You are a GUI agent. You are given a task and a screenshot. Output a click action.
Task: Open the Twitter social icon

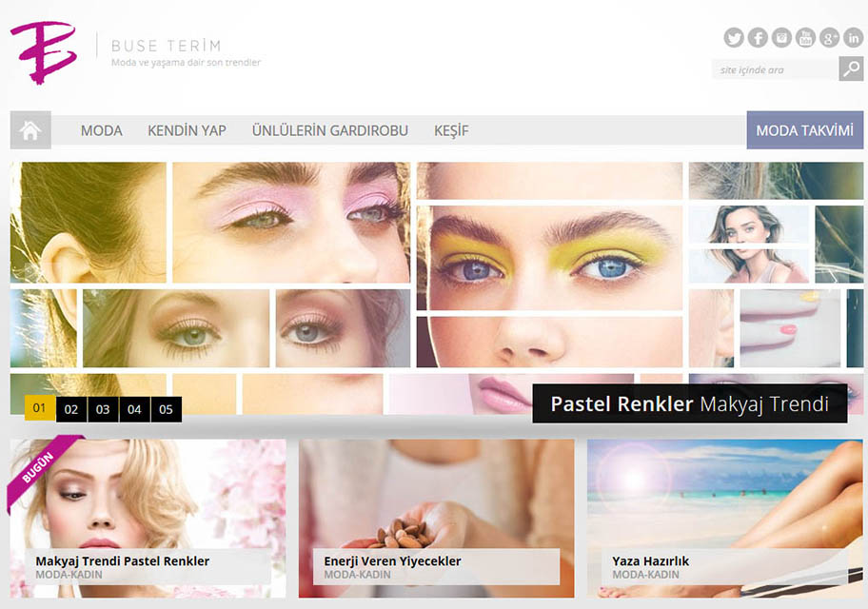point(734,38)
